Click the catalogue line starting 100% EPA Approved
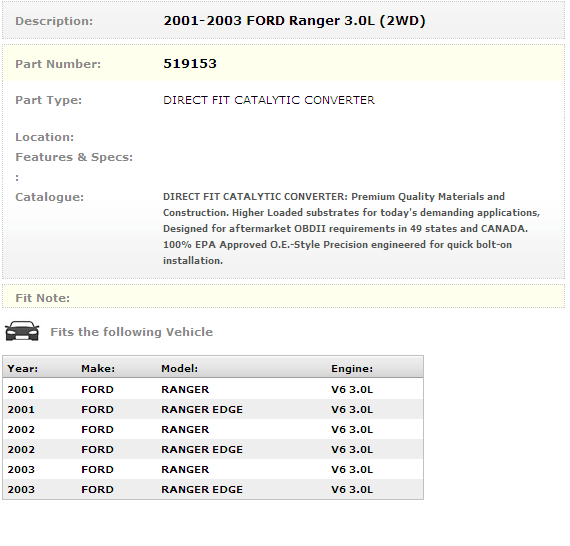This screenshot has width=570, height=546. coord(337,245)
